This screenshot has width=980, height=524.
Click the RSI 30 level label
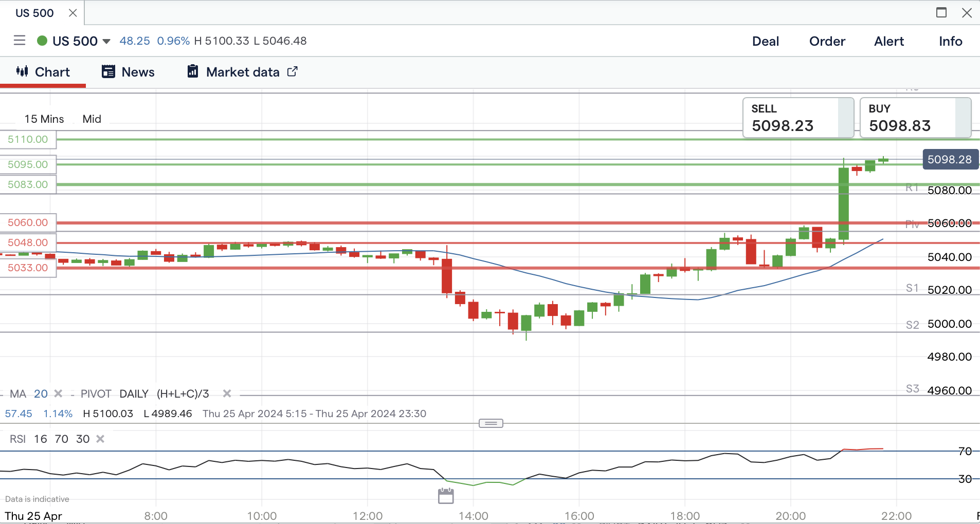point(965,479)
